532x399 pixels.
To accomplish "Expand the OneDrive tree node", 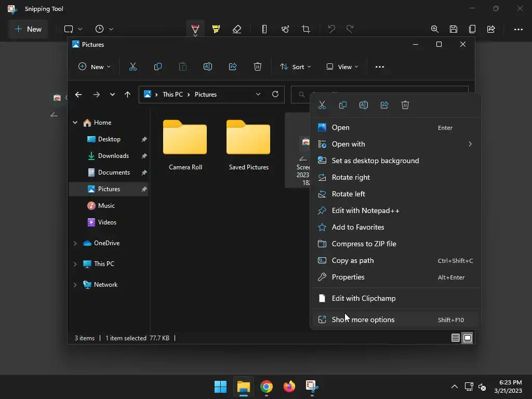I will (x=75, y=243).
